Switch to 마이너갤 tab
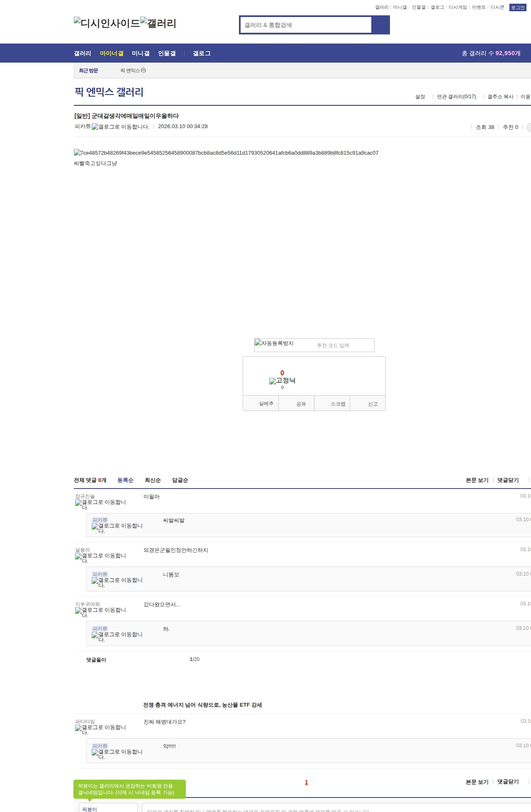The height and width of the screenshot is (812, 531). tap(112, 53)
